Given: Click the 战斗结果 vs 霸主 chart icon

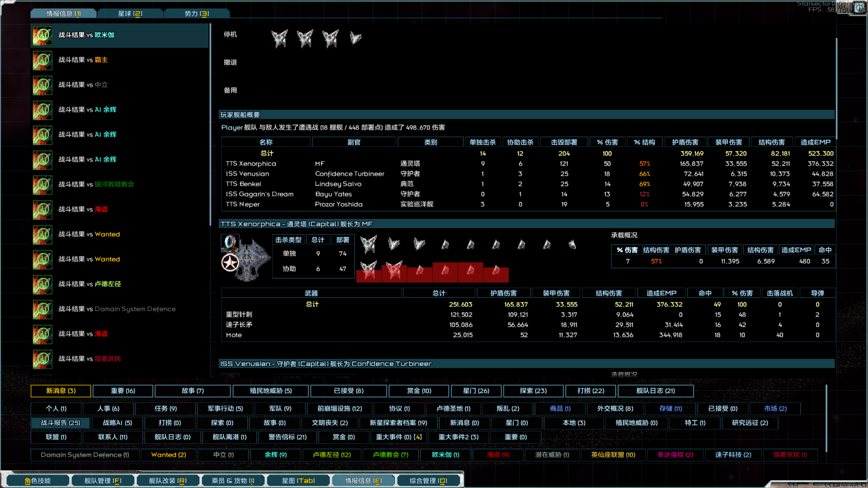Looking at the screenshot, I should click(43, 60).
